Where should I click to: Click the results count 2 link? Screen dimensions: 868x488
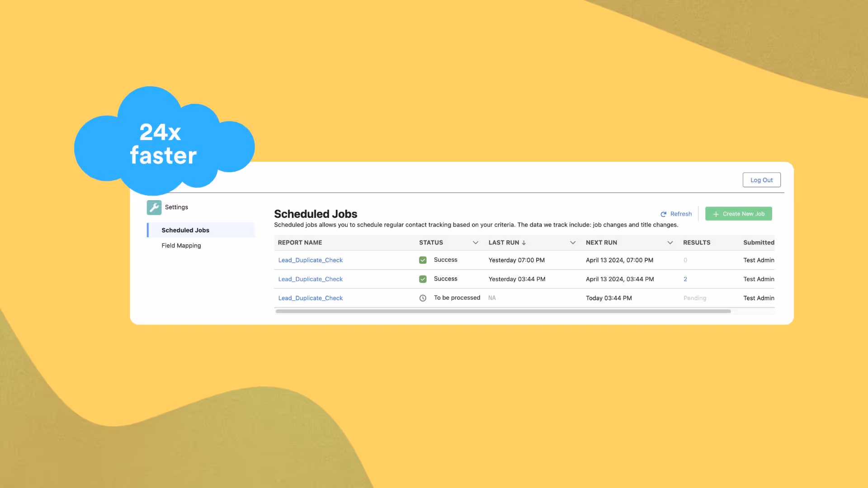coord(685,279)
